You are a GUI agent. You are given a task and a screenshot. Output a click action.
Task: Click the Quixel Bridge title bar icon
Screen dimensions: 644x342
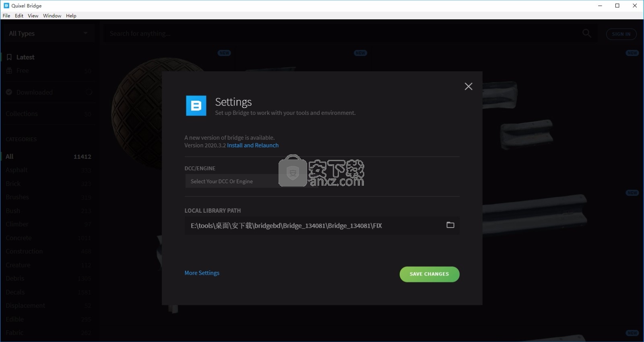6,6
